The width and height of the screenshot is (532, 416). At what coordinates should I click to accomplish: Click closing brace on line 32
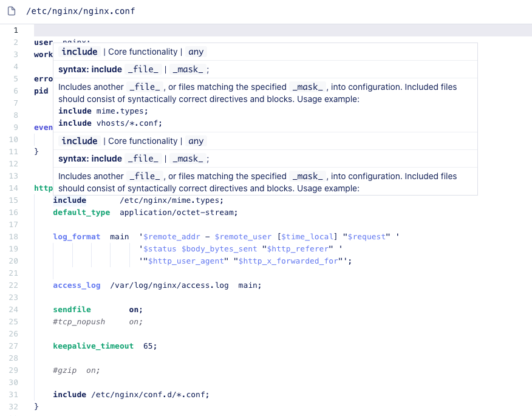click(36, 406)
